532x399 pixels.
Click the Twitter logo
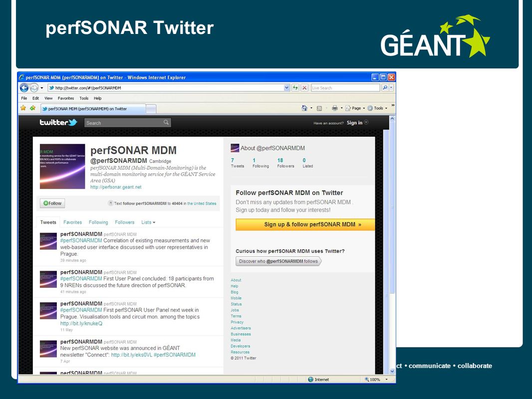[58, 122]
